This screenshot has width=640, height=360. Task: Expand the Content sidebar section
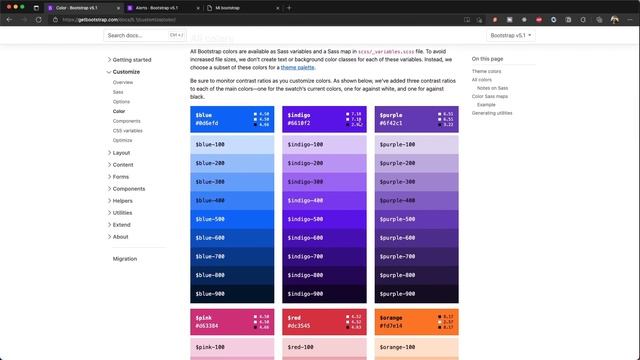(120, 165)
